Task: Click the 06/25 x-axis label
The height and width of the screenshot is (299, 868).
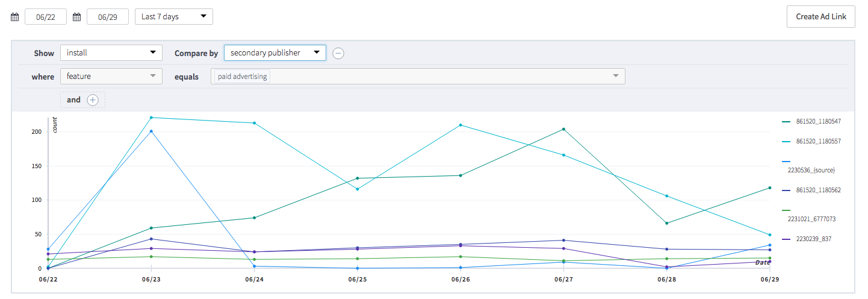Action: pos(358,280)
